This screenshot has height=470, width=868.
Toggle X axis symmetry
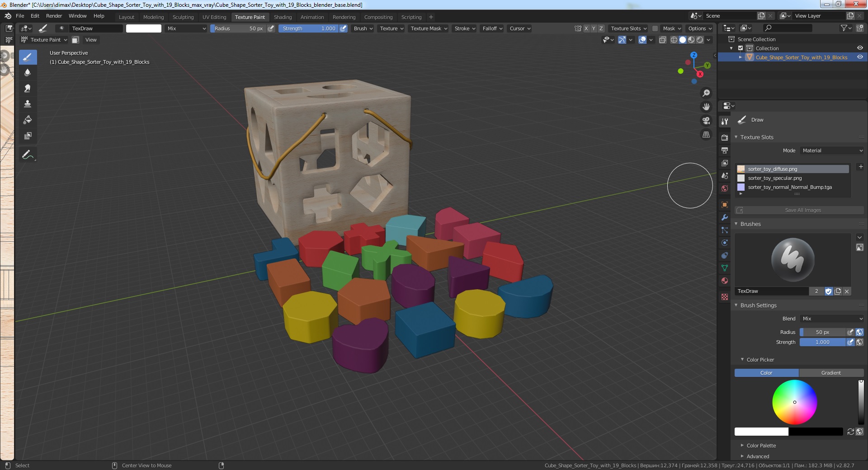pyautogui.click(x=586, y=28)
